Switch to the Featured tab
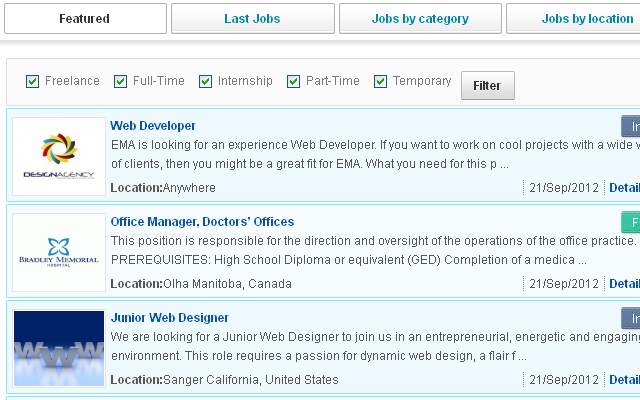 click(x=85, y=18)
